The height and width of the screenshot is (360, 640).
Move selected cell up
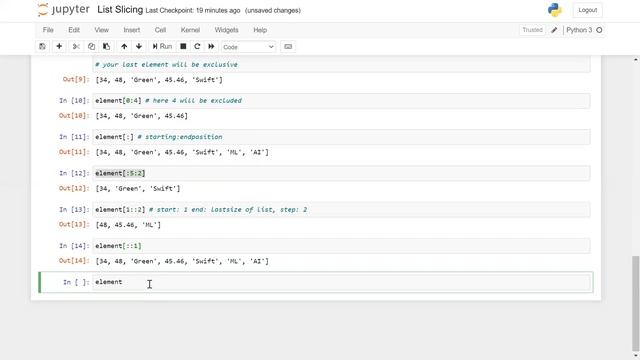click(x=124, y=47)
